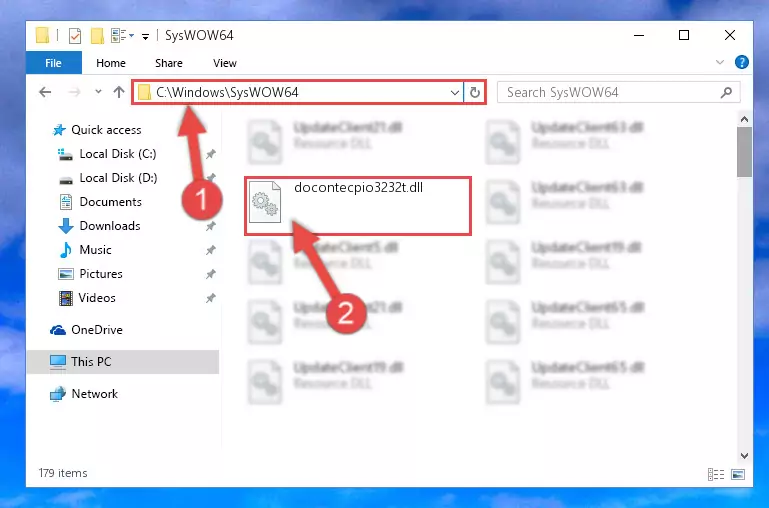Open recent locations dropdown arrow
Screen dimensions: 769x508
(x=98, y=92)
